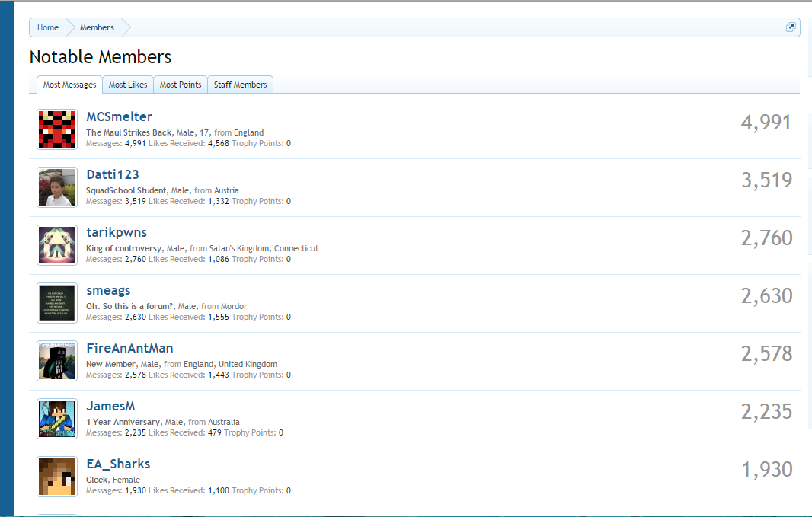Click the Australia location link
The width and height of the screenshot is (812, 517).
(x=224, y=423)
